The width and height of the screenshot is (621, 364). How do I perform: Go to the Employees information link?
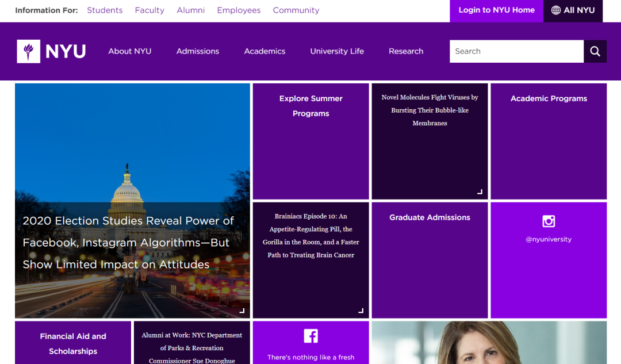tap(239, 10)
